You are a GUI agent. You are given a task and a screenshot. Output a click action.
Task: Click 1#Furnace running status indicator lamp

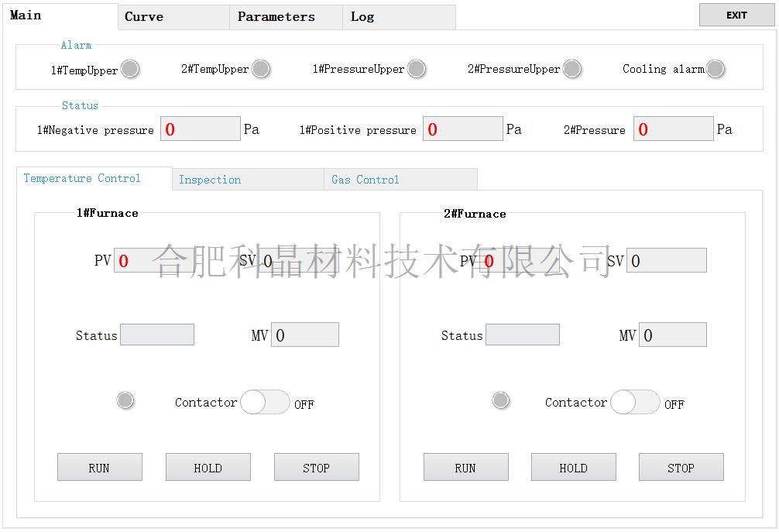point(125,400)
